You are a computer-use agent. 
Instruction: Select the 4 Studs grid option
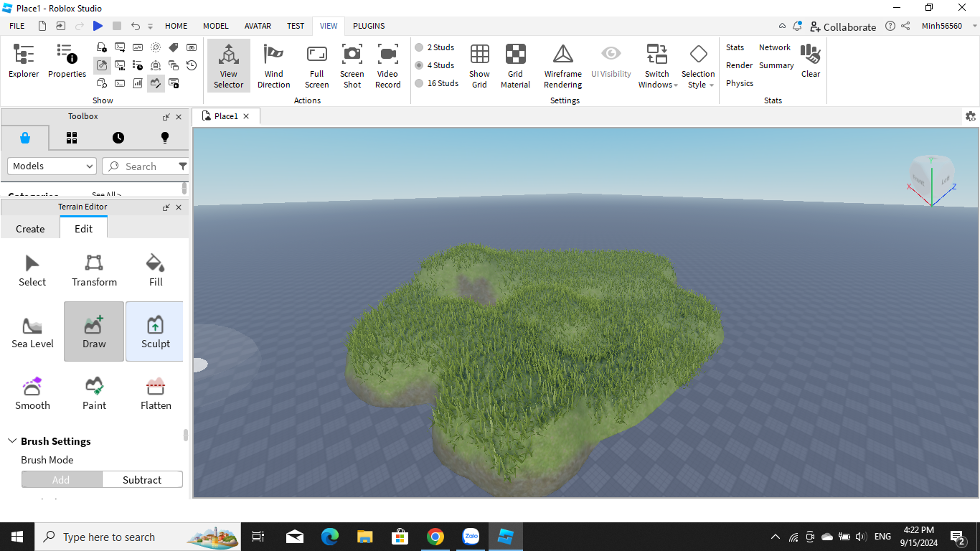coord(435,65)
